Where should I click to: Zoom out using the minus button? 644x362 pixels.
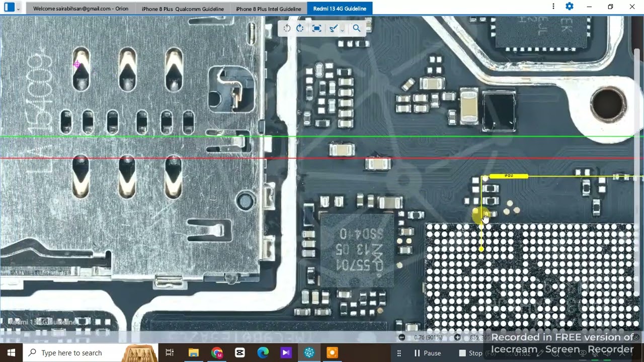(401, 337)
